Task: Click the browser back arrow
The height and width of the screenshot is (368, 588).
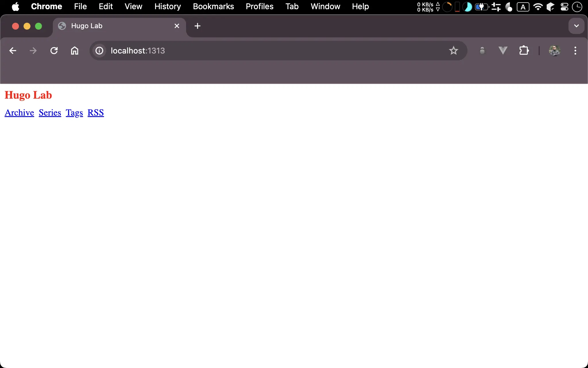Action: (13, 51)
